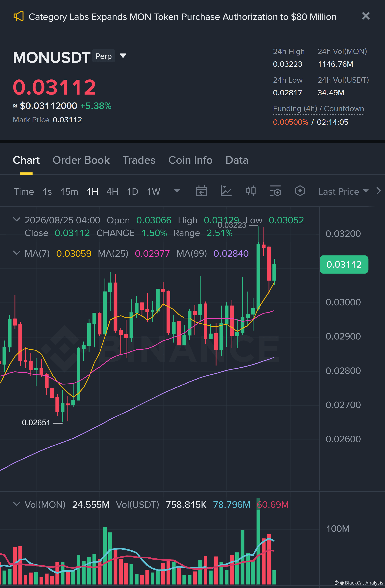Open chart display settings icon
Viewport: 385px width, 588px height.
coord(275,191)
